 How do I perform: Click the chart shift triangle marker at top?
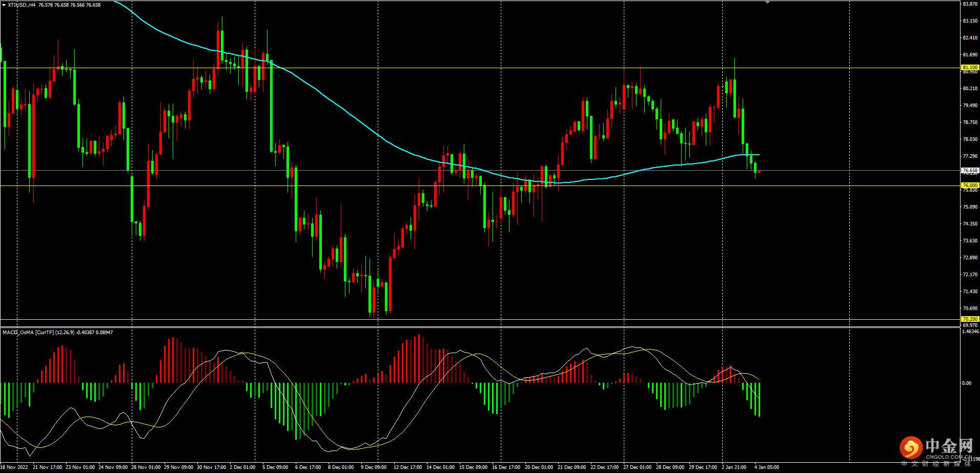(767, 3)
